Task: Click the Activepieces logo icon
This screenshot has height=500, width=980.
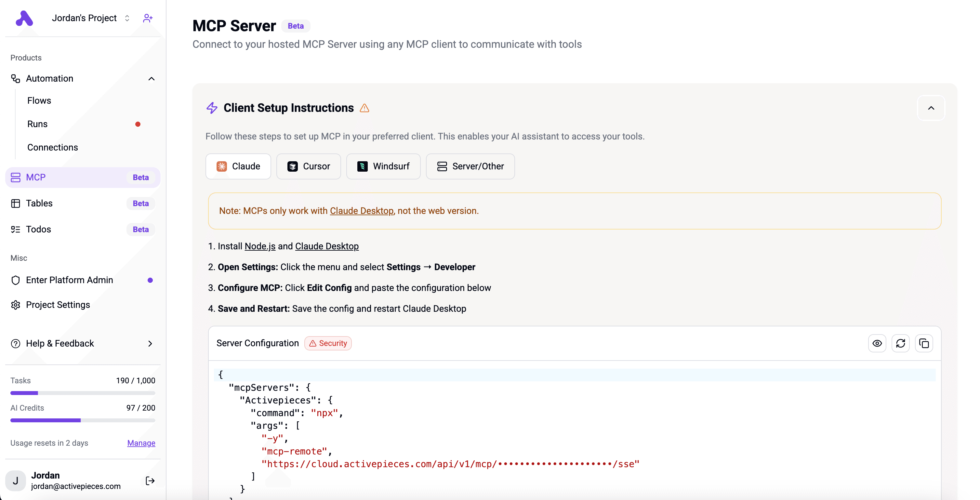Action: coord(24,18)
